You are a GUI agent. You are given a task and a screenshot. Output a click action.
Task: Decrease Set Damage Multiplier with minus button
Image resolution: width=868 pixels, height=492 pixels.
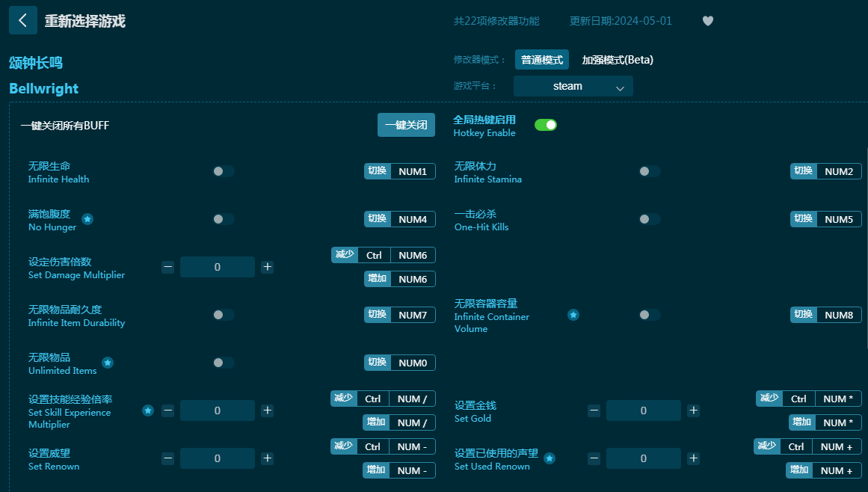tap(168, 267)
